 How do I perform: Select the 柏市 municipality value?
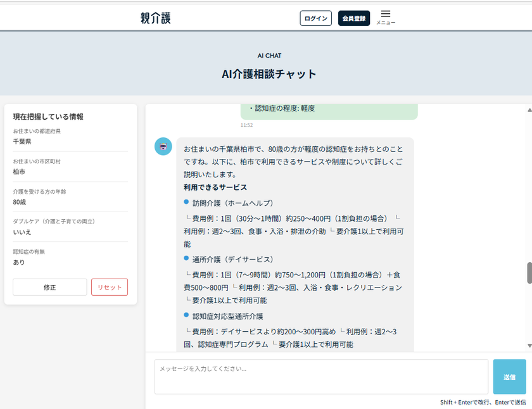19,172
